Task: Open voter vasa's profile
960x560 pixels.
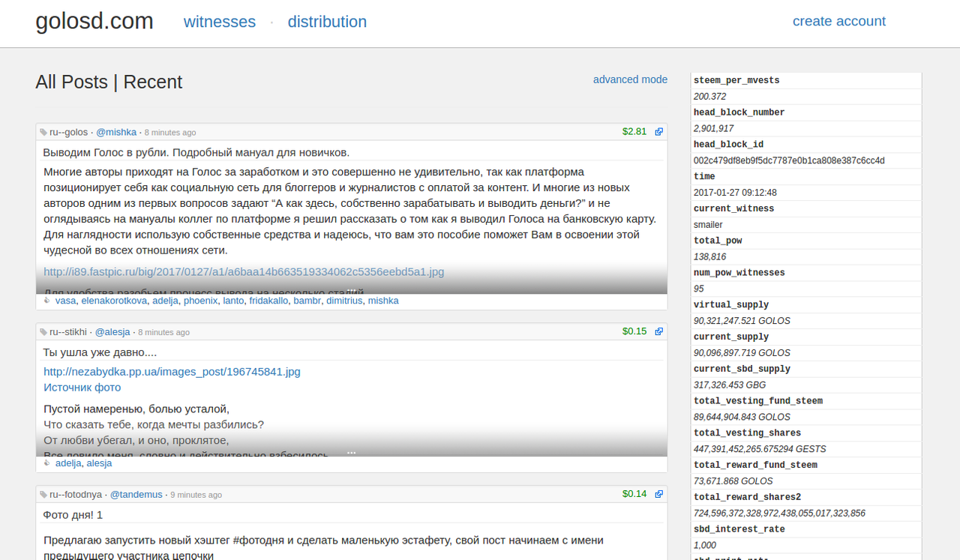Action: (66, 301)
